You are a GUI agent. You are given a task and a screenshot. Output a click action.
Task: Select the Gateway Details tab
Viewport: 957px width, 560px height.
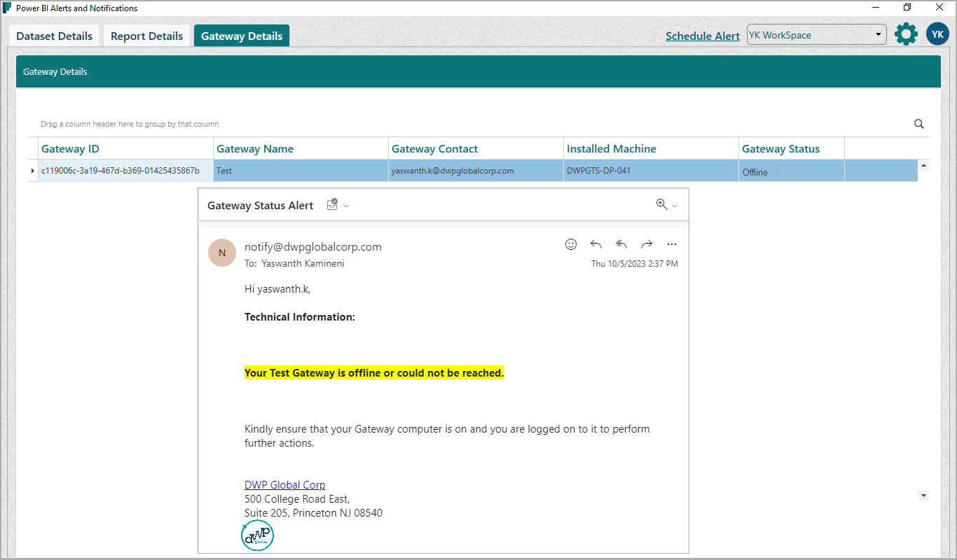[x=242, y=36]
